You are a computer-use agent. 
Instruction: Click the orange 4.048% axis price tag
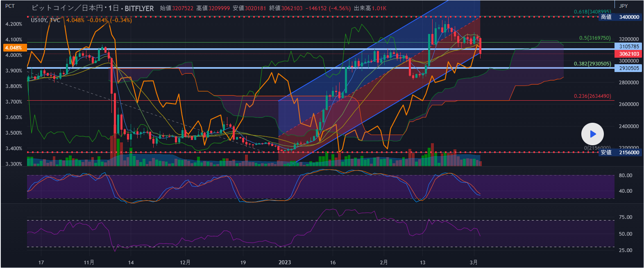click(14, 48)
